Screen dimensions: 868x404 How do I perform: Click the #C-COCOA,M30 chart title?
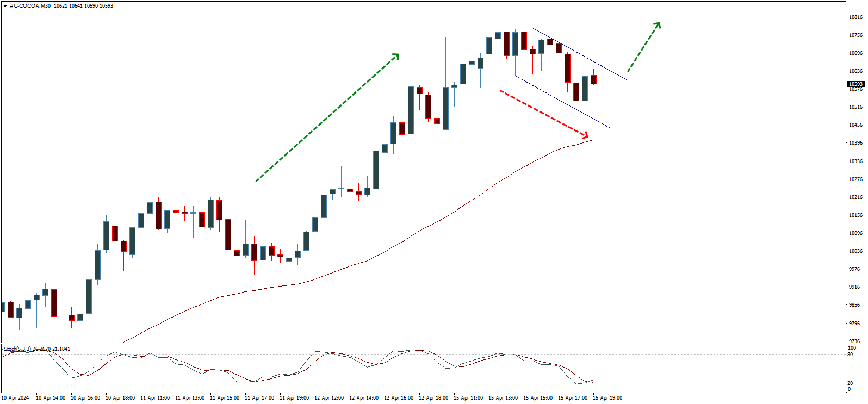pyautogui.click(x=30, y=6)
